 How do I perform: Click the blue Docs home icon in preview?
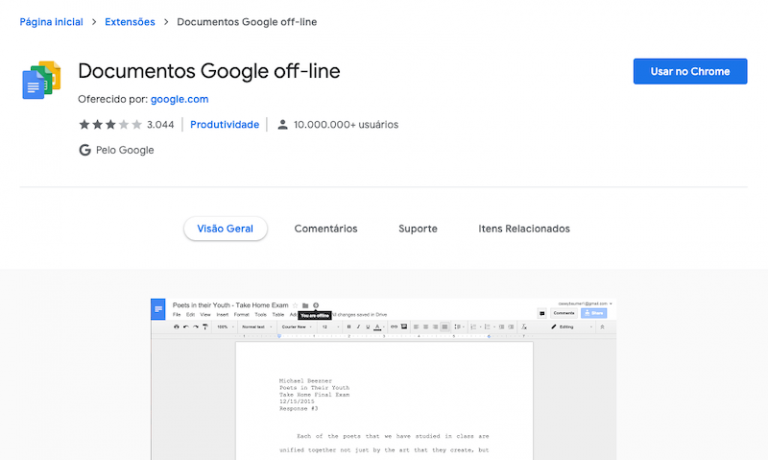[158, 309]
